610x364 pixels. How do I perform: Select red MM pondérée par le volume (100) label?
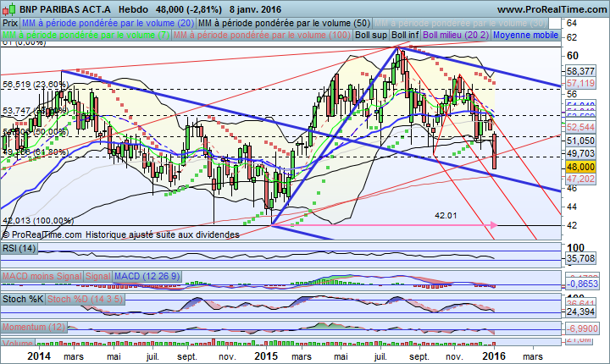(262, 35)
